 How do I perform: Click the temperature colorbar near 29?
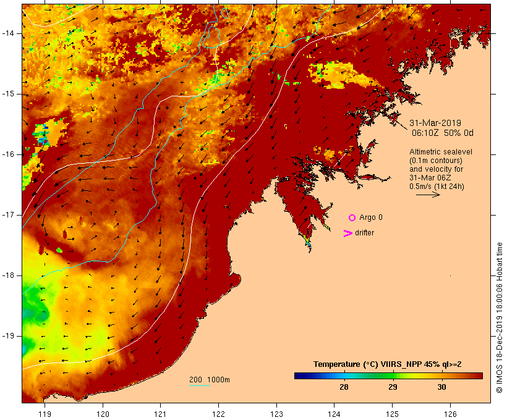393,376
